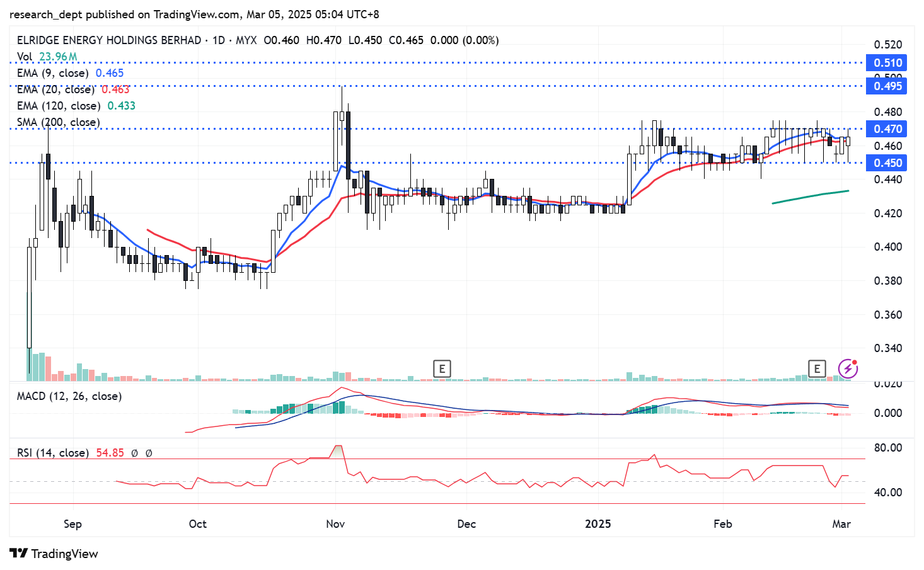Screen dimensions: 924x570
Task: Click the 2025 label on time axis
Action: [598, 524]
